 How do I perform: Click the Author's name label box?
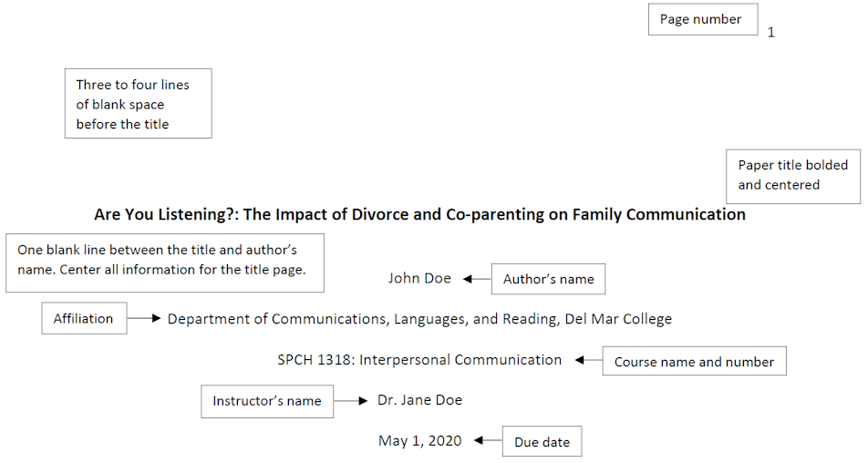pos(548,279)
